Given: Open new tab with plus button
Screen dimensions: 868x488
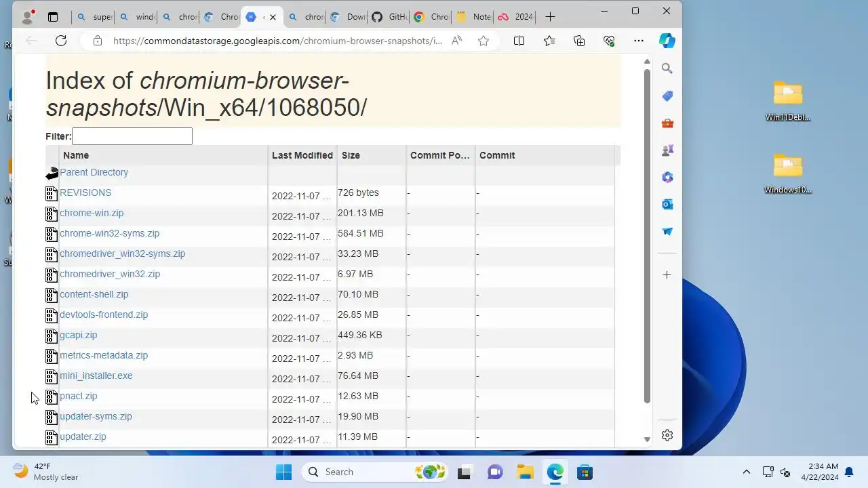Looking at the screenshot, I should tap(550, 17).
